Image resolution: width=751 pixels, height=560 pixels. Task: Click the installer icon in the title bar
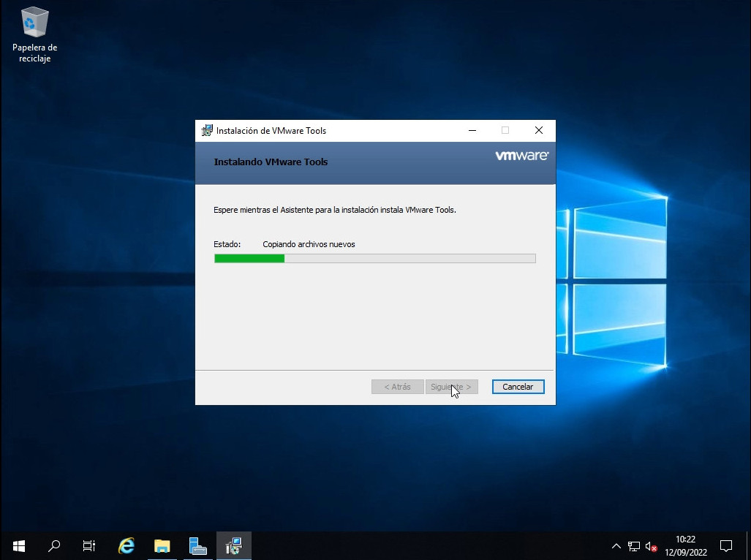coord(207,131)
